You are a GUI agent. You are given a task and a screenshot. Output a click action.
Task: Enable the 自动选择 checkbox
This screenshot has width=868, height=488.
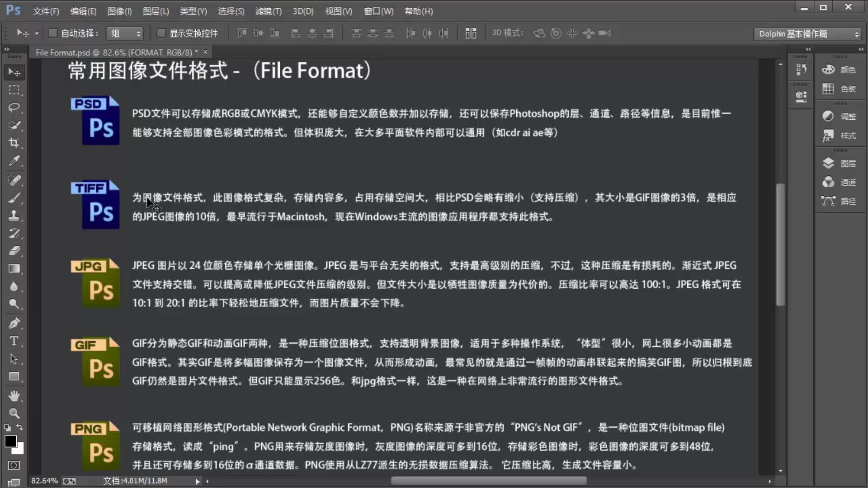coord(52,33)
